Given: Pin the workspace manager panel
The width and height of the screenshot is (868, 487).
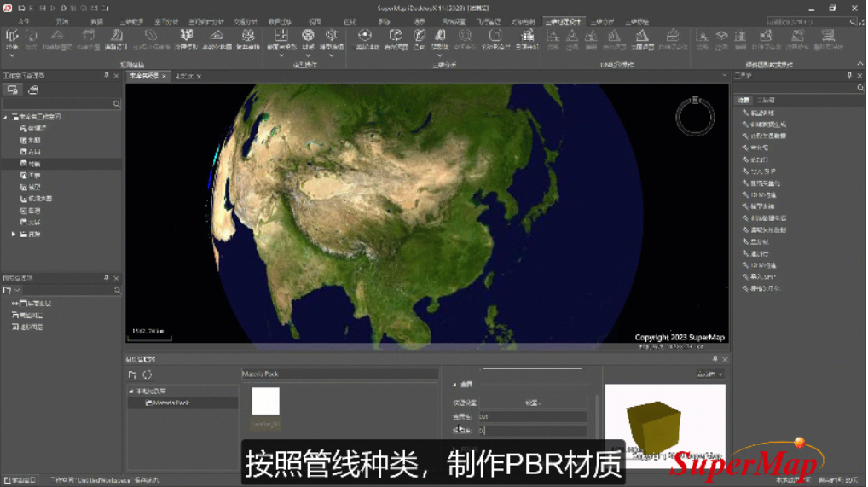Looking at the screenshot, I should pyautogui.click(x=107, y=75).
